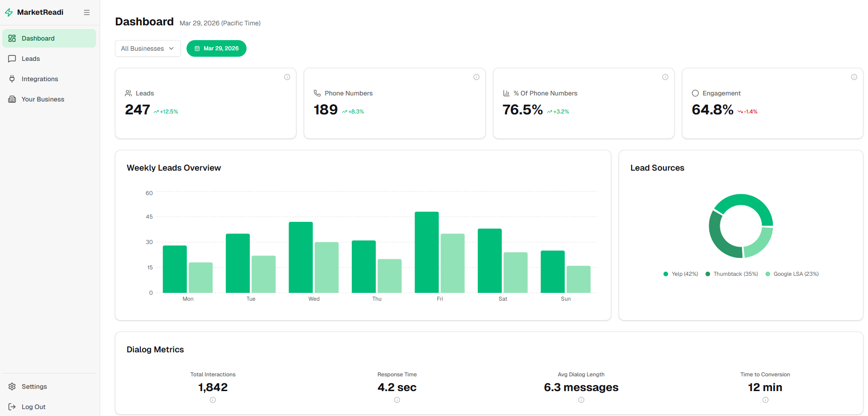This screenshot has height=416, width=868.
Task: Click the MarketReadi lightning logo
Action: tap(8, 12)
